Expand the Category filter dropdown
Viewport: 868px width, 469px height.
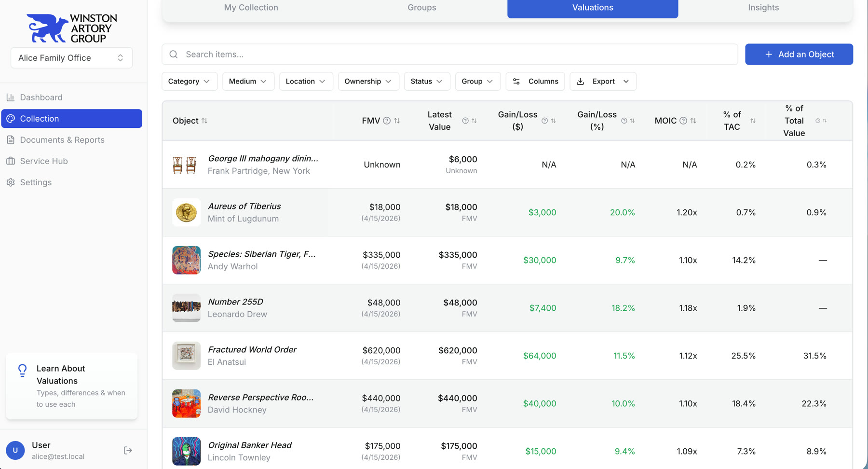tap(190, 81)
